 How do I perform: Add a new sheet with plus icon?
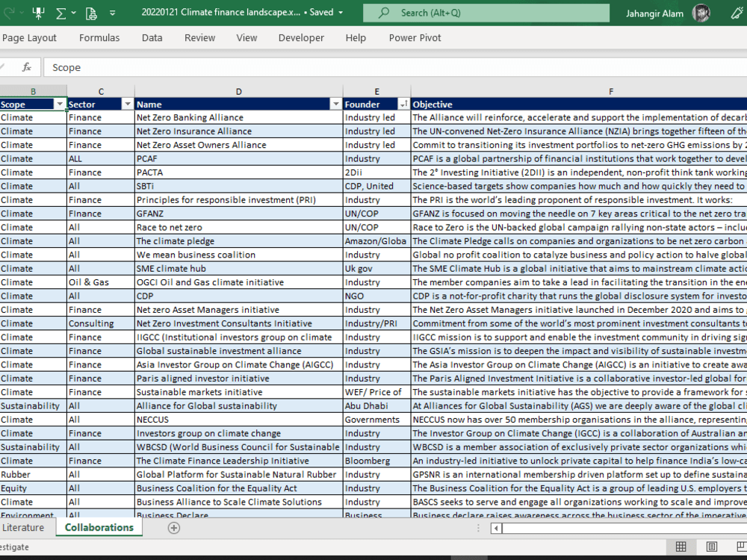click(174, 528)
